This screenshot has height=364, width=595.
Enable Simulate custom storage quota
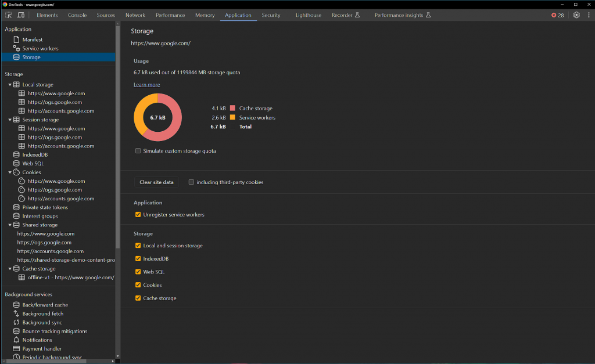coord(138,151)
